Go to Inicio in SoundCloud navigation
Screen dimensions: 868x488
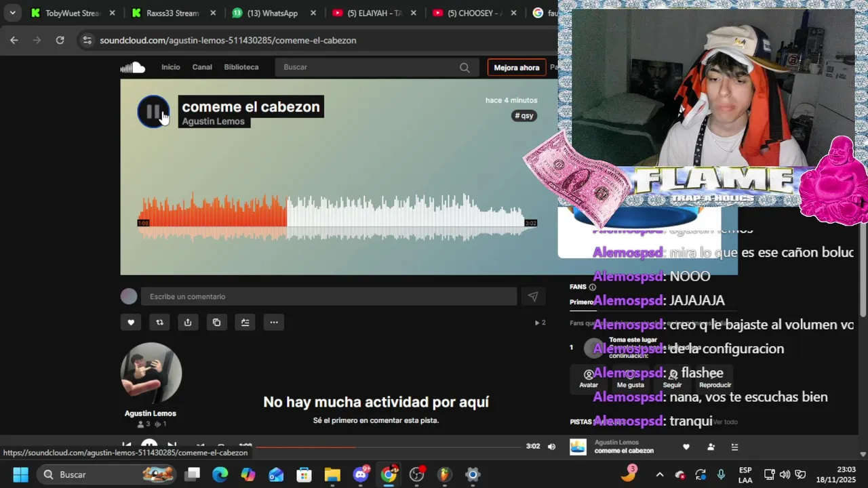click(171, 67)
